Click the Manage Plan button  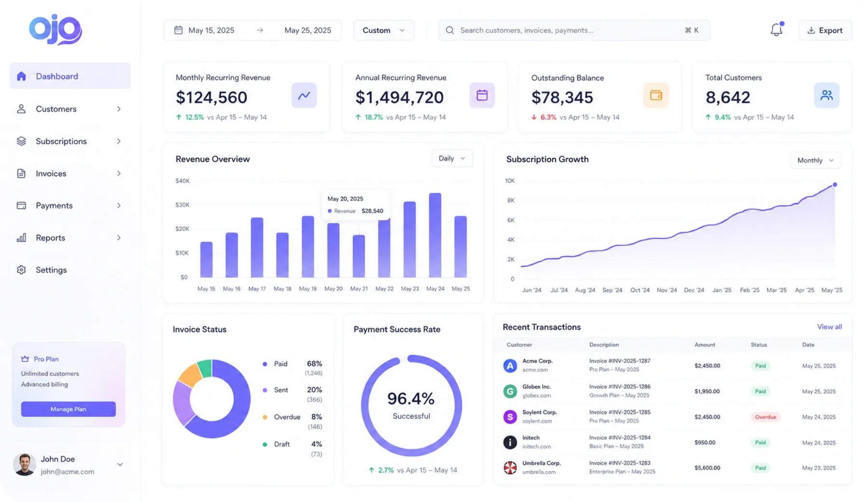pyautogui.click(x=68, y=409)
